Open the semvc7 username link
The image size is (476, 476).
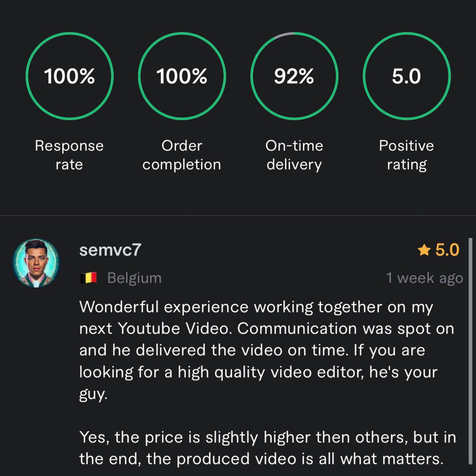coord(110,250)
